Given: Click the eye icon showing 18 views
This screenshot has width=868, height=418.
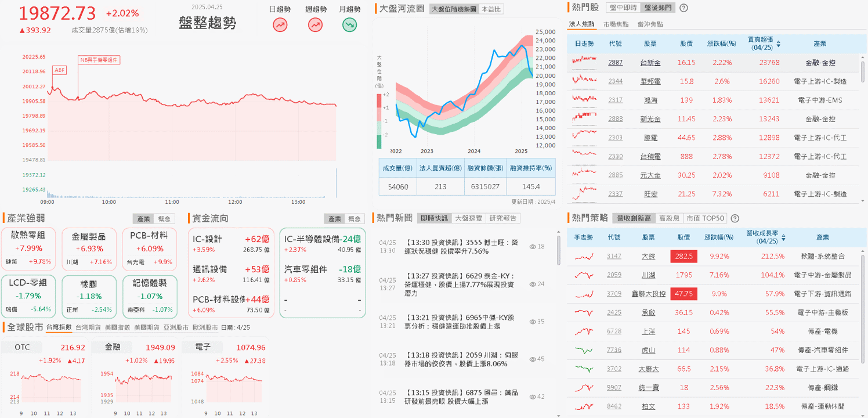Looking at the screenshot, I should coord(533,247).
